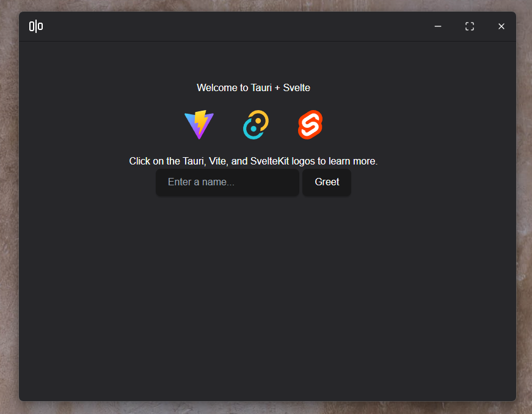Open the Vite logo link
This screenshot has height=414, width=532.
[x=199, y=124]
